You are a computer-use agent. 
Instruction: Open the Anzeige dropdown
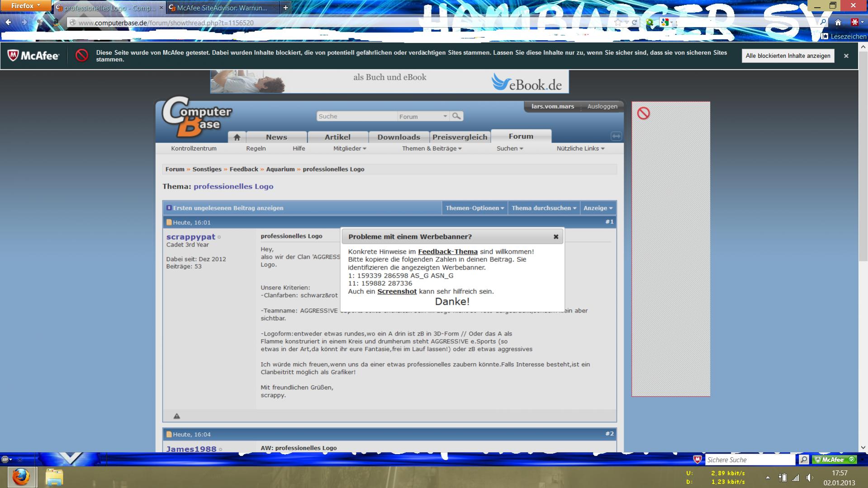tap(598, 208)
